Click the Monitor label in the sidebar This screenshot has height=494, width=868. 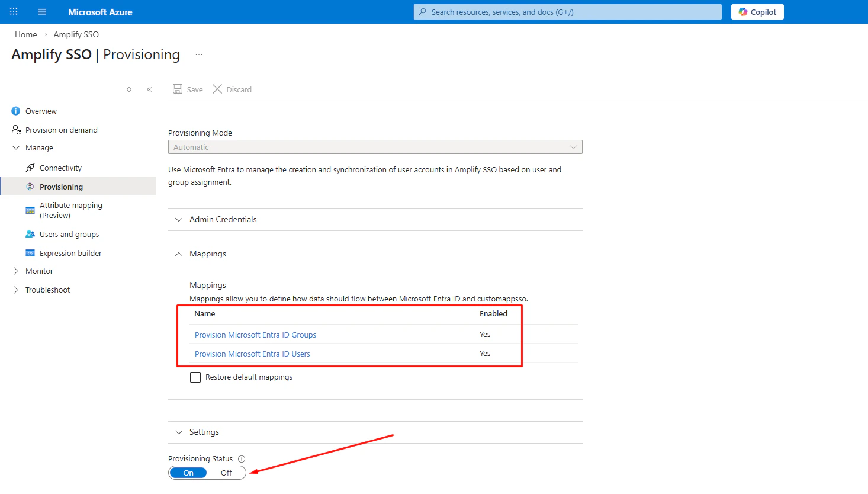coord(39,271)
